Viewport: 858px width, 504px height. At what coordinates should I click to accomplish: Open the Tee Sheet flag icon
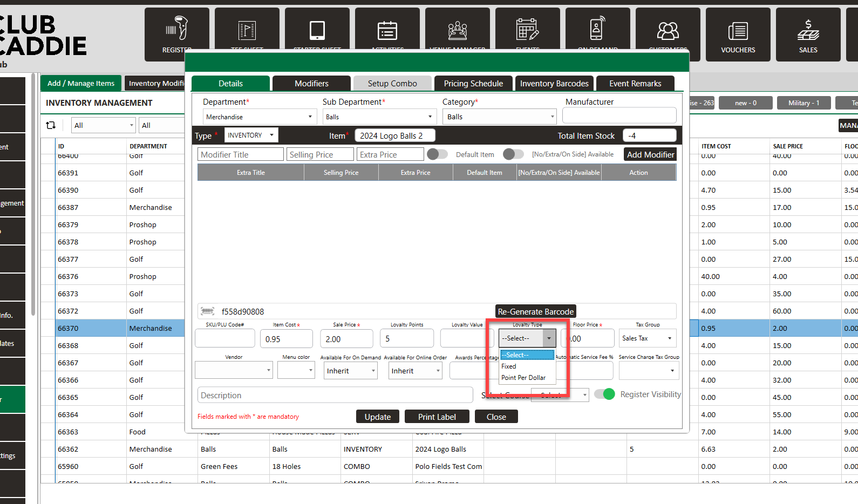[247, 30]
